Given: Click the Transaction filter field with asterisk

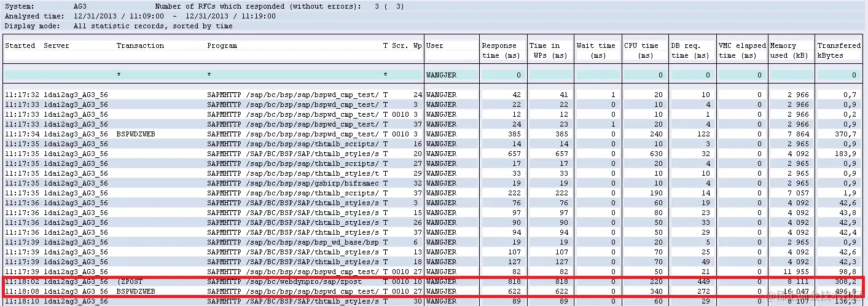Looking at the screenshot, I should pos(160,75).
